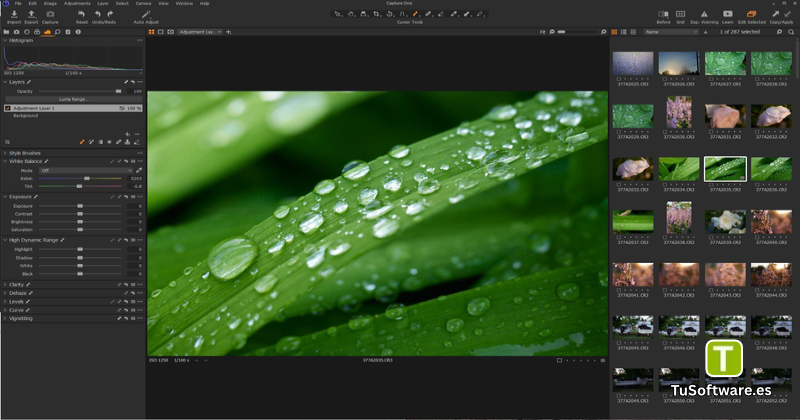
Task: Open the Library folder tool tab
Action: [6, 32]
